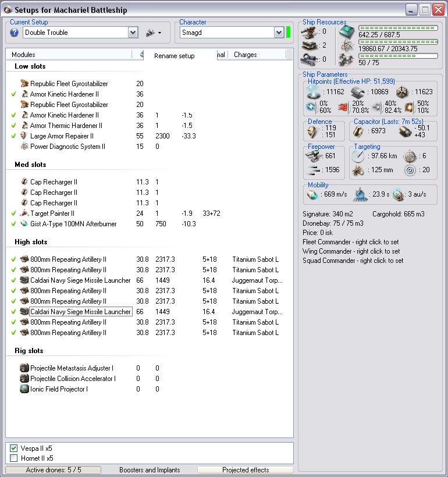Image resolution: width=448 pixels, height=477 pixels.
Task: Select the dotted-outline Caldari Navy Siege Missile Launcher row
Action: click(81, 312)
